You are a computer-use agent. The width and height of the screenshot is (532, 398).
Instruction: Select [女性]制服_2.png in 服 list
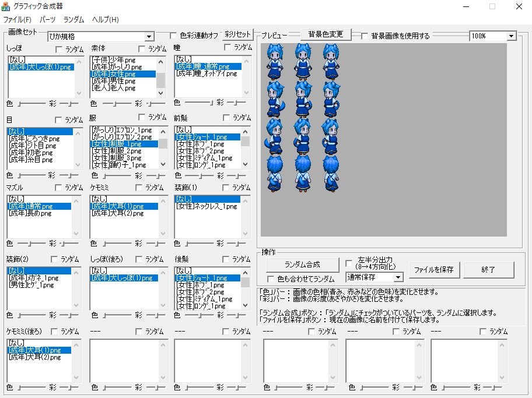(x=124, y=151)
